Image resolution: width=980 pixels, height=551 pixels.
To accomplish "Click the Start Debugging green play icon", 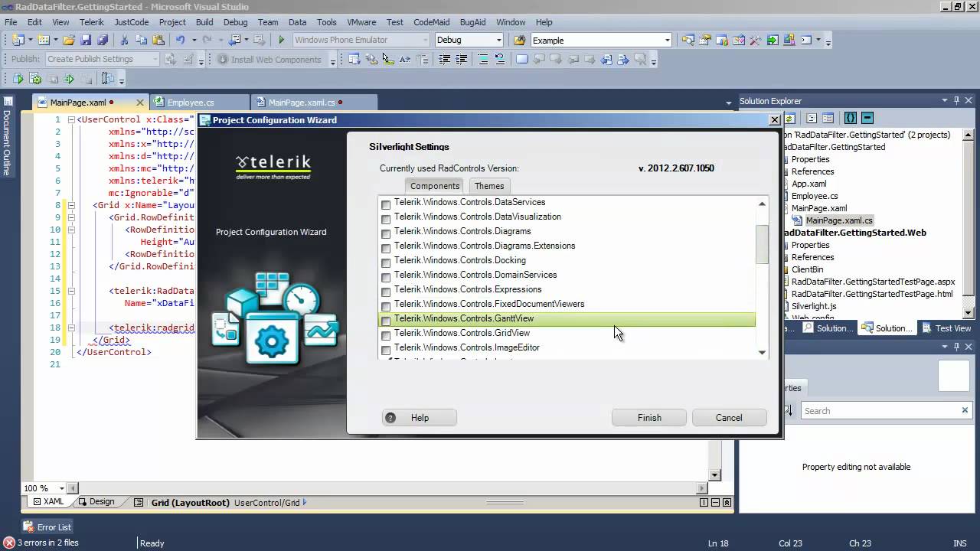I will tap(282, 40).
